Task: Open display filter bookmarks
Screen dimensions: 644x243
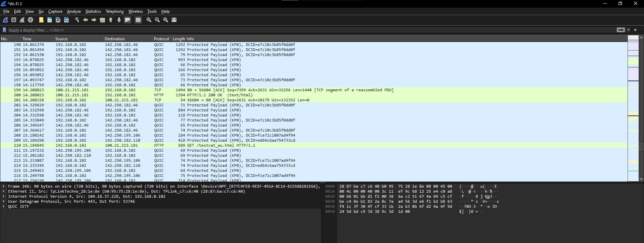Action: click(x=4, y=30)
